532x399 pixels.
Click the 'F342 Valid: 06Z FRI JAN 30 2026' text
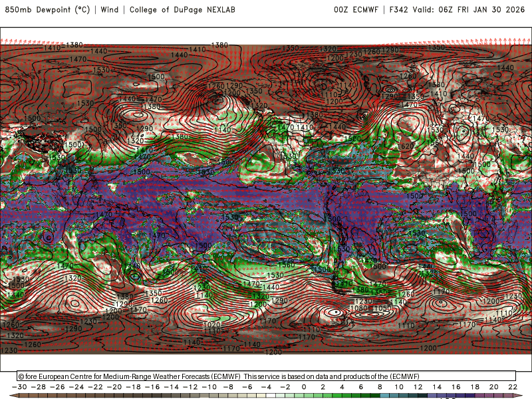(x=457, y=9)
